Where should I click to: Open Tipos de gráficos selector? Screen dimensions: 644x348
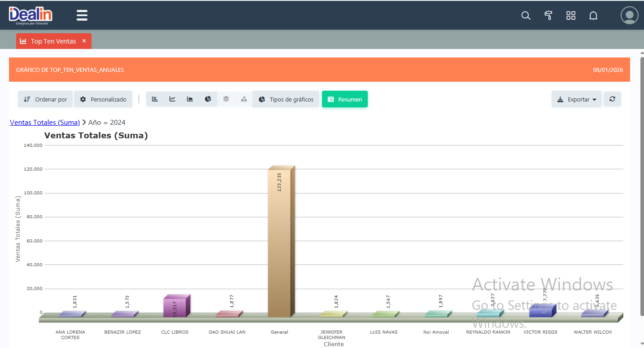(286, 99)
